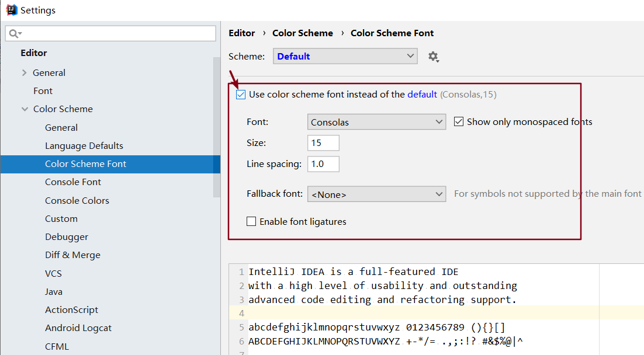Viewport: 644px width, 355px height.
Task: Select Custom color scheme item
Action: (61, 219)
